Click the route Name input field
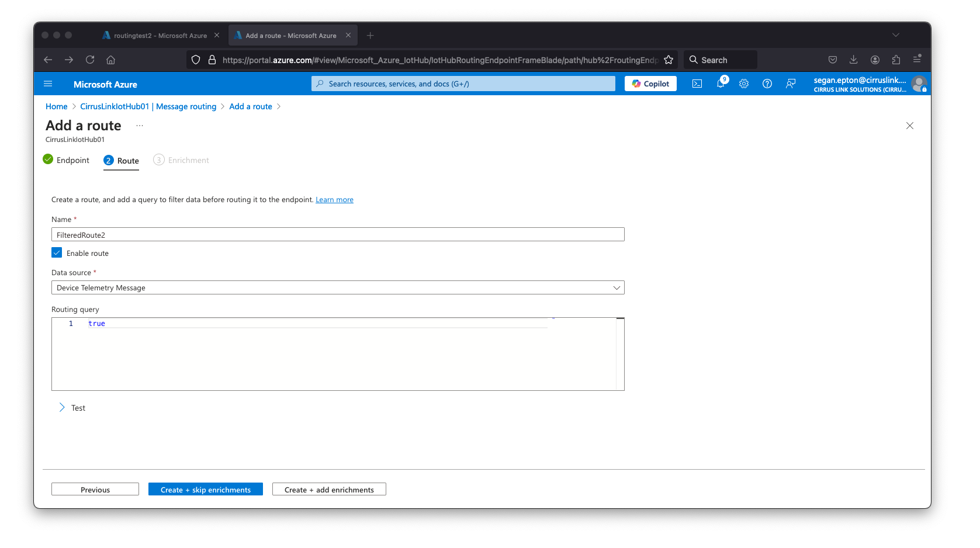The width and height of the screenshot is (980, 548). click(x=338, y=235)
